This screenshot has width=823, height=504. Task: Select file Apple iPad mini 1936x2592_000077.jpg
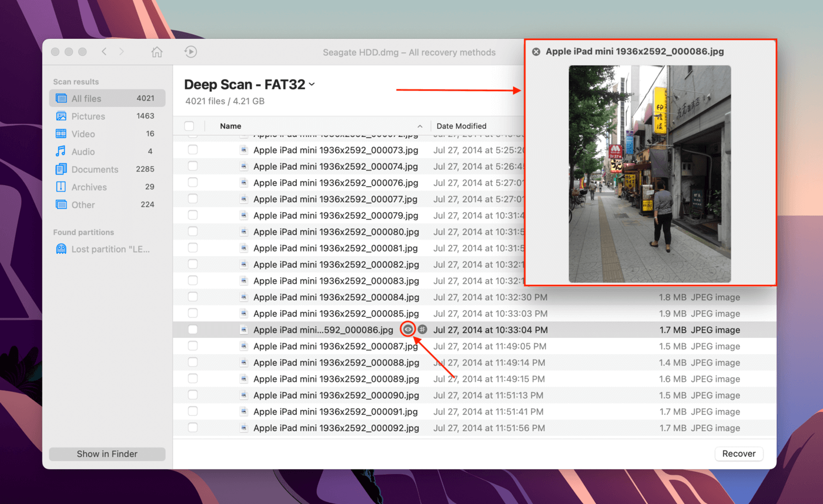pyautogui.click(x=335, y=199)
